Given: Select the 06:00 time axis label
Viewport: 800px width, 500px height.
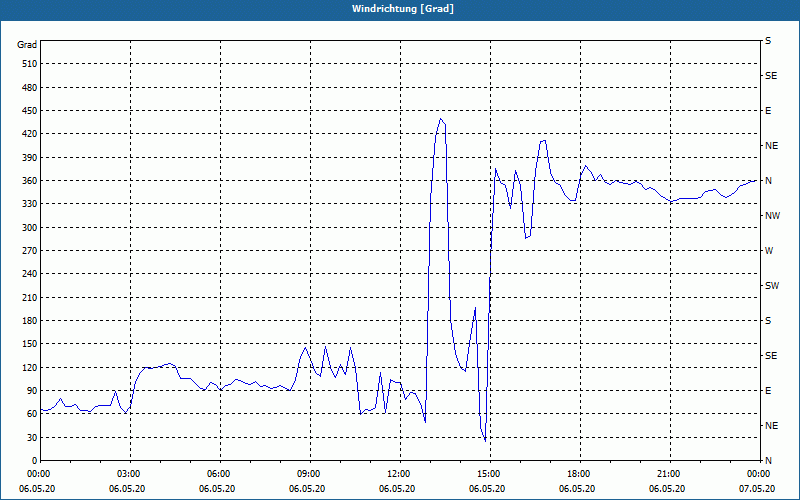Looking at the screenshot, I should pos(220,473).
